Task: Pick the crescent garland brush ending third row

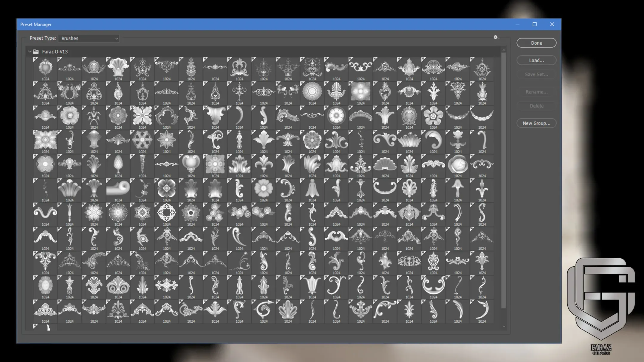Action: tap(482, 116)
